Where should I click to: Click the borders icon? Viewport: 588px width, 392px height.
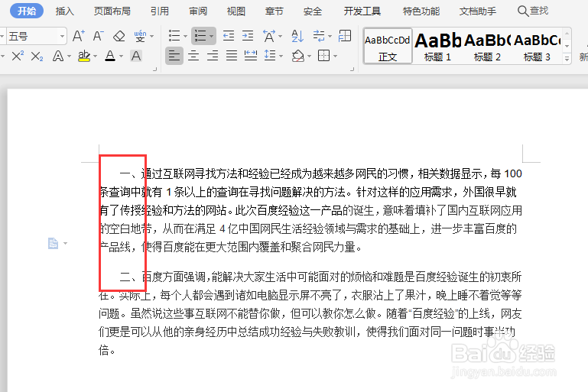click(323, 56)
